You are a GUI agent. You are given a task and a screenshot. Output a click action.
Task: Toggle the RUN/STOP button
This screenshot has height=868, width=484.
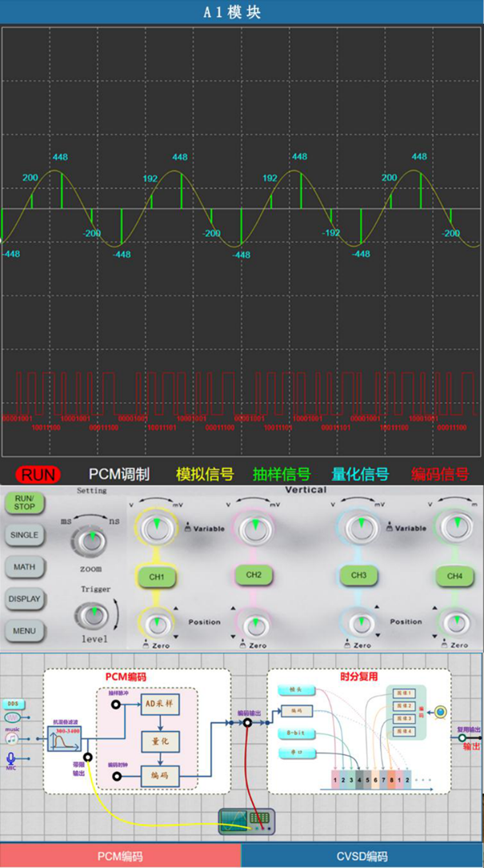click(x=24, y=503)
